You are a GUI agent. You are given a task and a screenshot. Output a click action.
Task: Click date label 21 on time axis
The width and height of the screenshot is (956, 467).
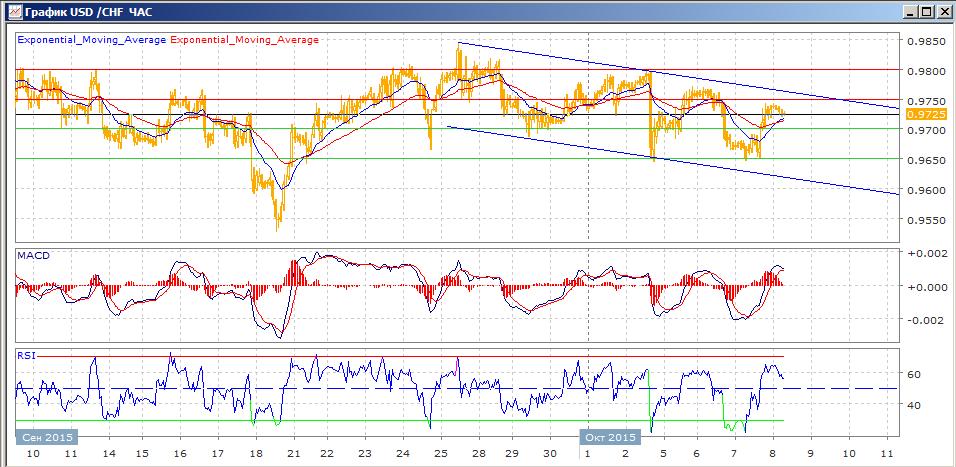click(x=294, y=454)
